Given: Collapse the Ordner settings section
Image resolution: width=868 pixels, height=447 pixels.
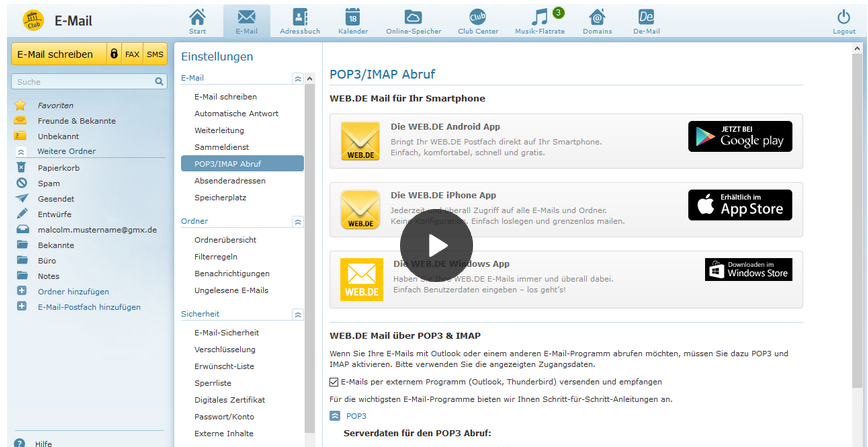Looking at the screenshot, I should click(x=298, y=222).
